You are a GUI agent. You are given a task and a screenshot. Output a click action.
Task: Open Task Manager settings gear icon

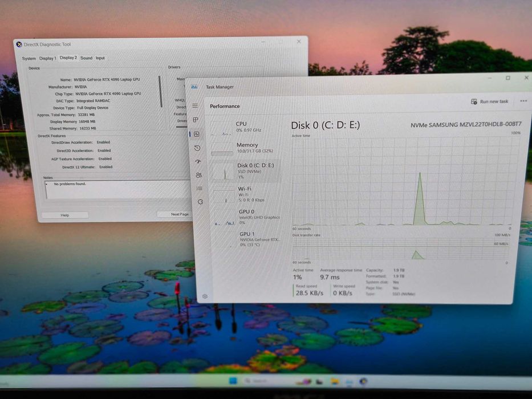(205, 296)
